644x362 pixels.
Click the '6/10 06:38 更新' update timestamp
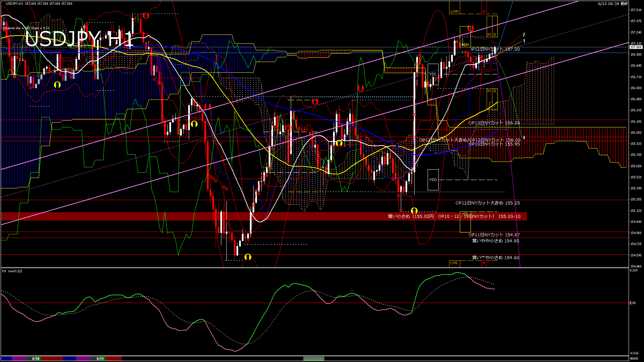pos(613,4)
